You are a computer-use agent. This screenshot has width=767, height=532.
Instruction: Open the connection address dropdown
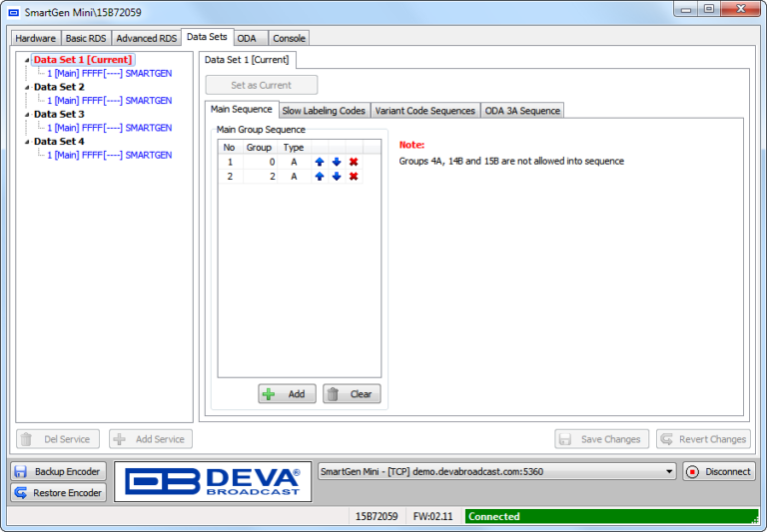669,472
